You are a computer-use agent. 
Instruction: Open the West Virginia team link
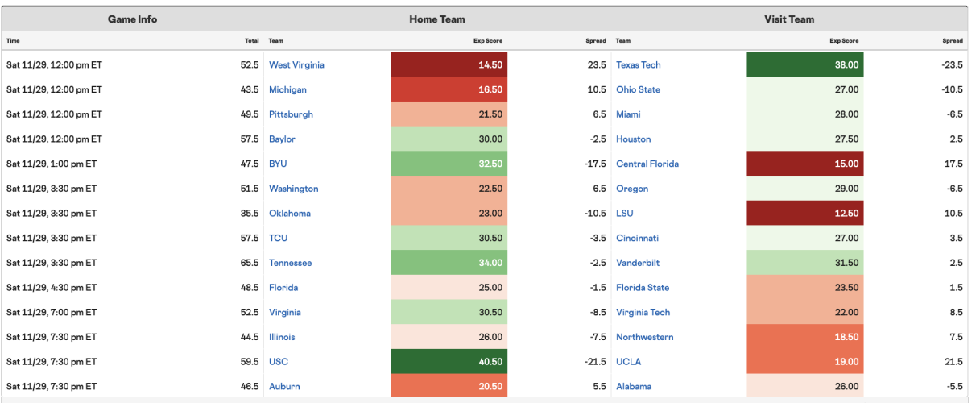296,65
